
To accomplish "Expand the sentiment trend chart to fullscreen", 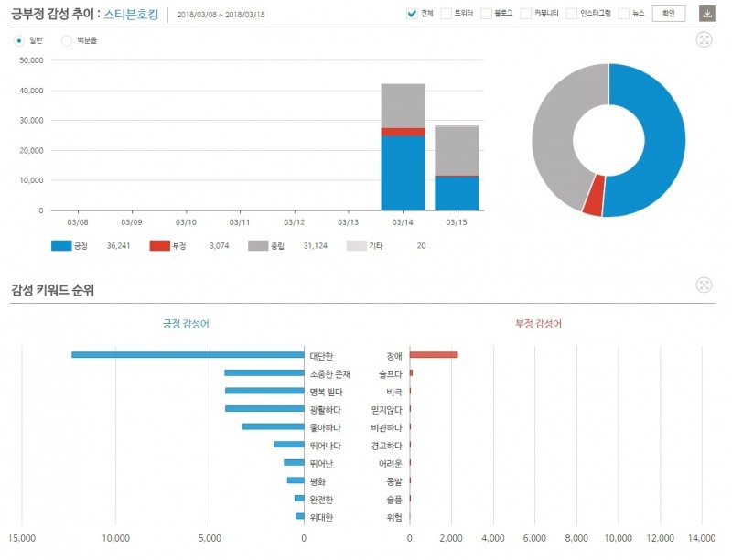I will click(x=704, y=39).
